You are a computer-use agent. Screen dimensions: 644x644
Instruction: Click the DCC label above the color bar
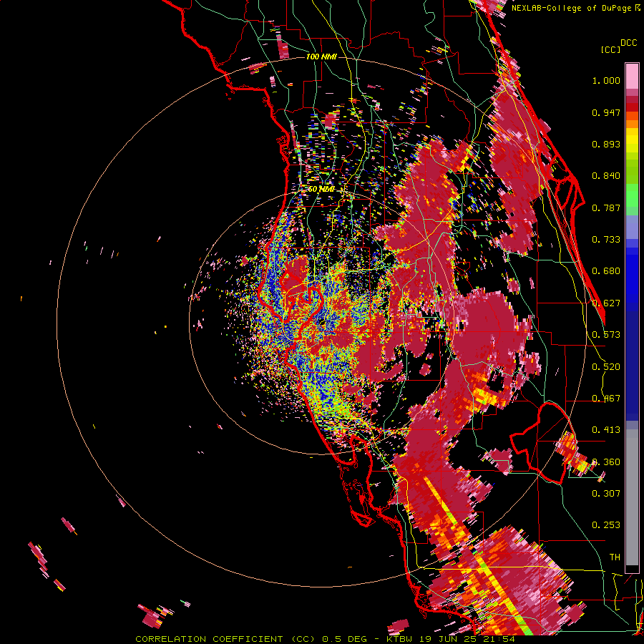click(628, 43)
